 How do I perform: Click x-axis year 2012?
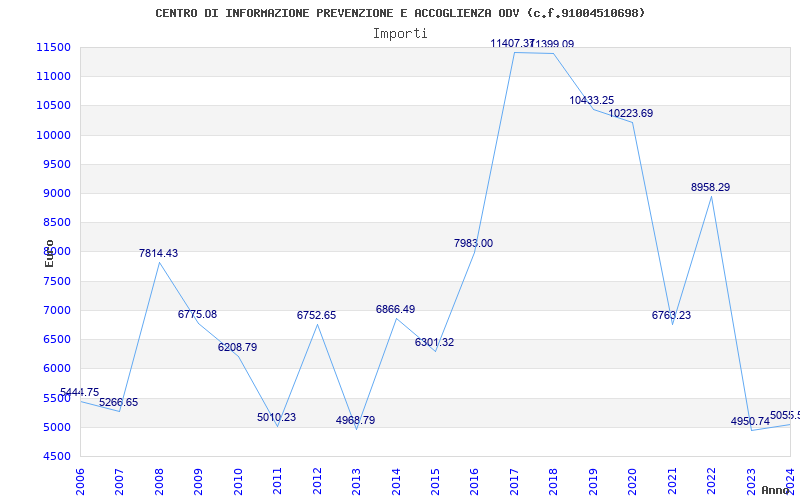point(317,482)
